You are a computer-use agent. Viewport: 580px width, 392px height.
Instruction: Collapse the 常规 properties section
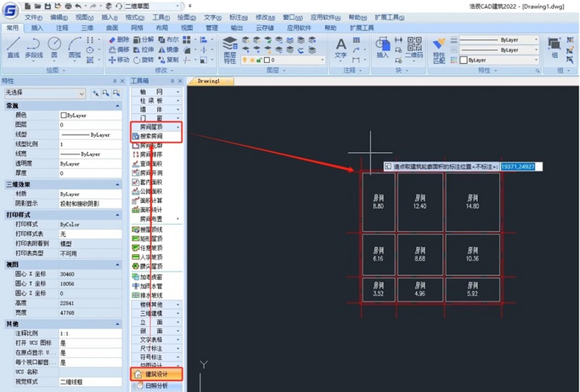click(118, 106)
